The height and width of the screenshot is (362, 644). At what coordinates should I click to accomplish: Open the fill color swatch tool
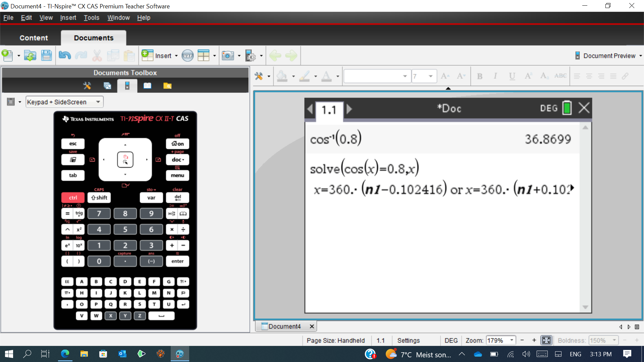282,76
